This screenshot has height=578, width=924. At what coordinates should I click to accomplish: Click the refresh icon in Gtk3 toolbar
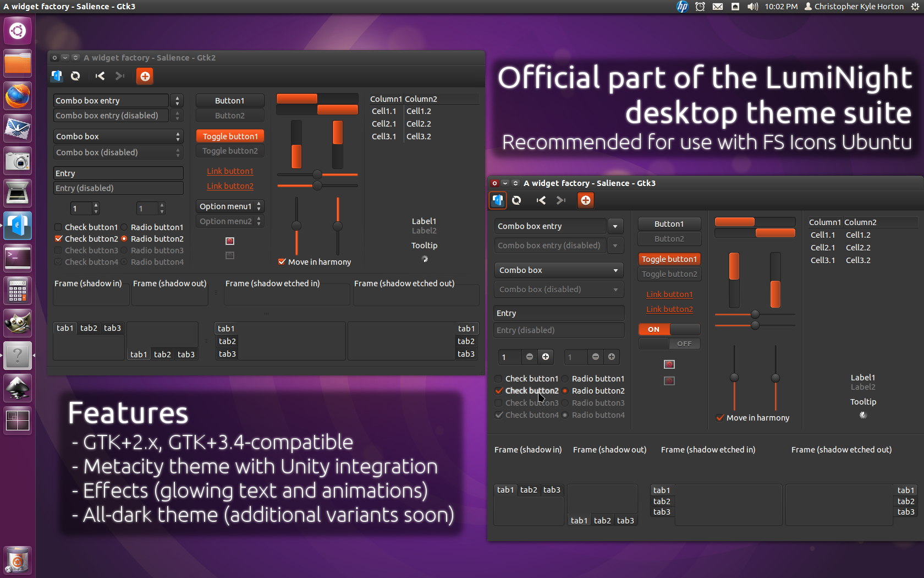pos(516,200)
